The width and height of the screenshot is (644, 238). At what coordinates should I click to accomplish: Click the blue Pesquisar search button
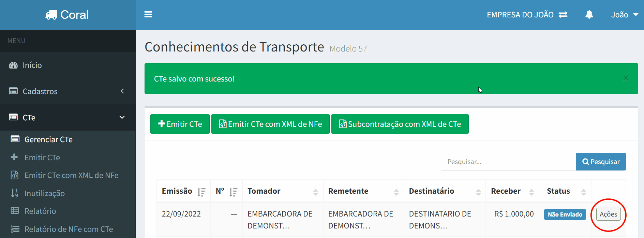tap(601, 162)
